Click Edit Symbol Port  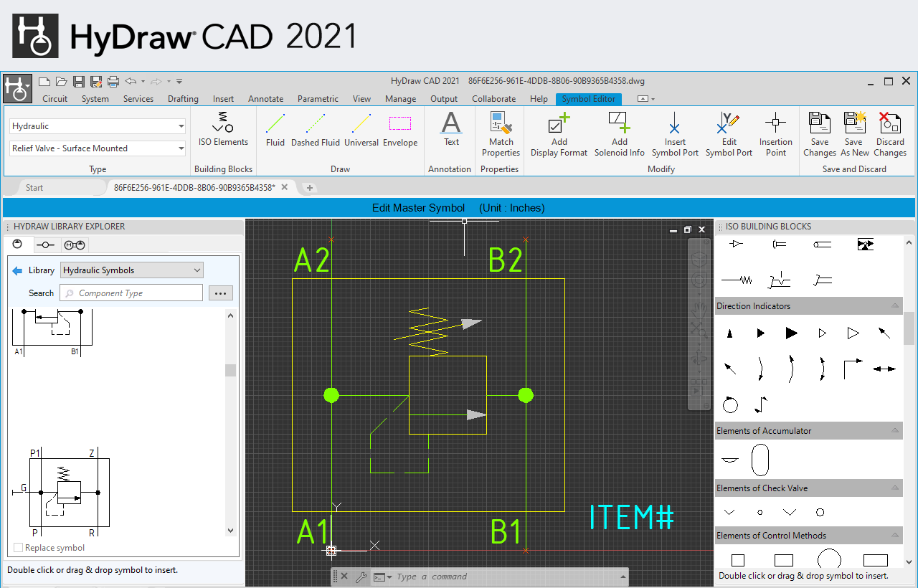pyautogui.click(x=729, y=134)
